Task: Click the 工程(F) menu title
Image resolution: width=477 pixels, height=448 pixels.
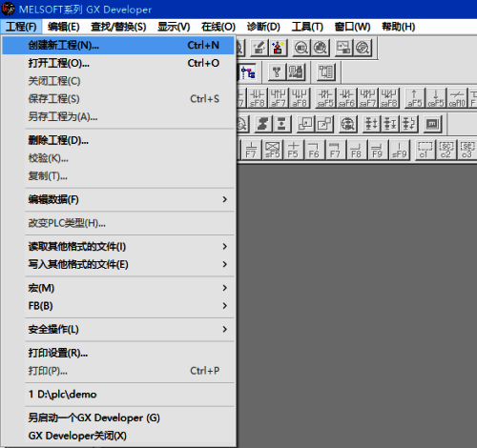Action: 21,27
